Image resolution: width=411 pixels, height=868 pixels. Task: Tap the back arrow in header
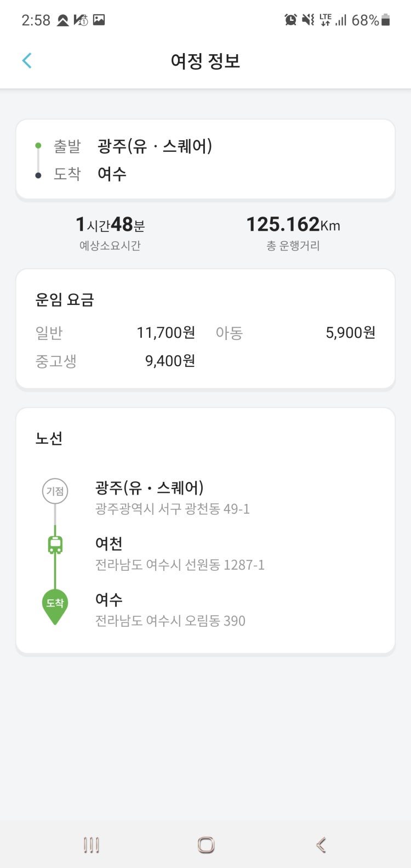27,60
